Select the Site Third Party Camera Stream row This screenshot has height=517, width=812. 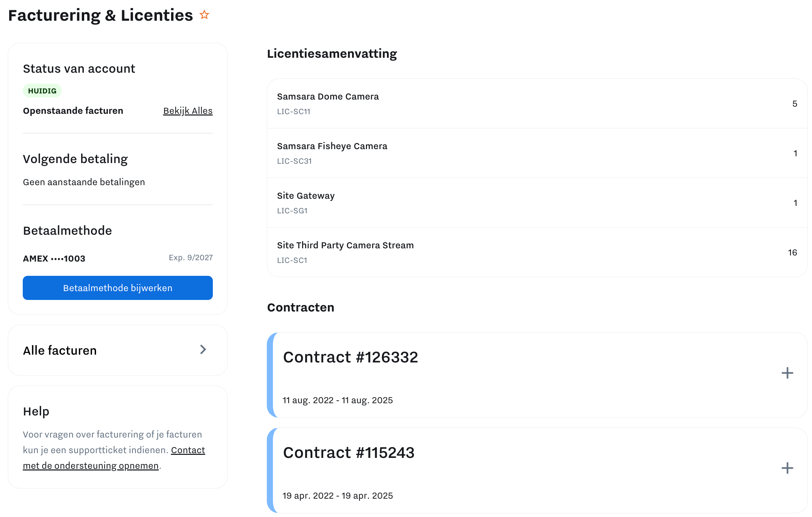(345, 245)
